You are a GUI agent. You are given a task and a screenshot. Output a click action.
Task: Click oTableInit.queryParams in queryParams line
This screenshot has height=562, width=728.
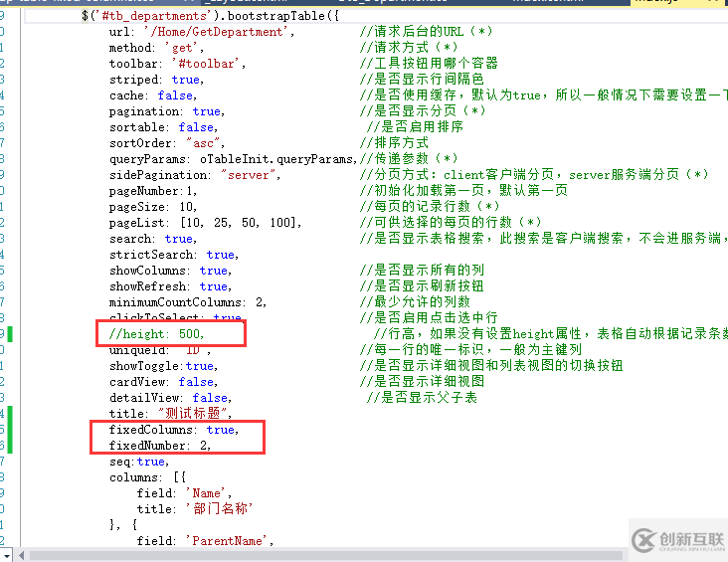pos(276,159)
